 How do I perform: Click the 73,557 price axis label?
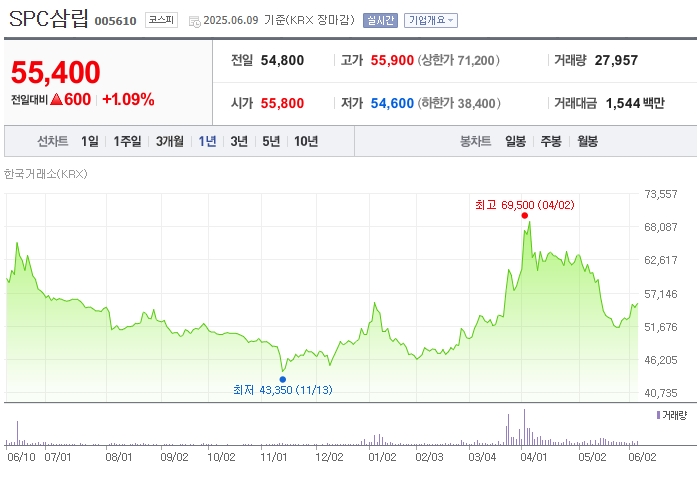661,194
